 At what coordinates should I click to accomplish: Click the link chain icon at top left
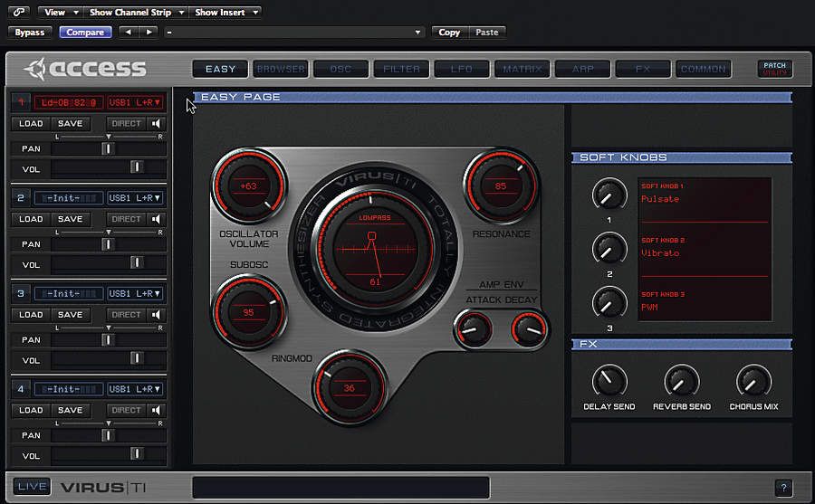19,12
